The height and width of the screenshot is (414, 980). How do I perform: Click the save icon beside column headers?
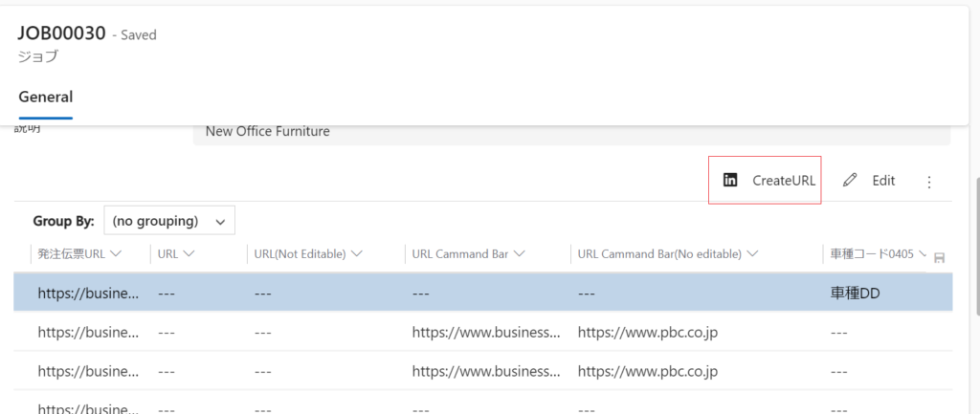pos(939,257)
